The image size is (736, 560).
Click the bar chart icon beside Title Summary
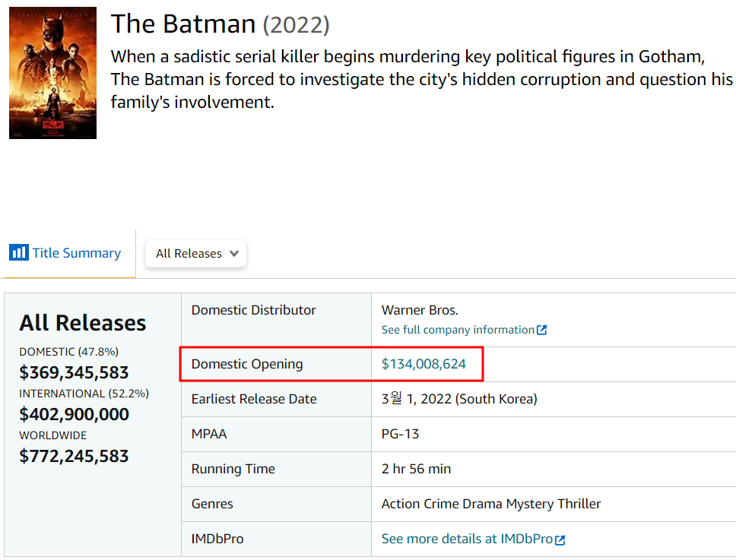[18, 253]
